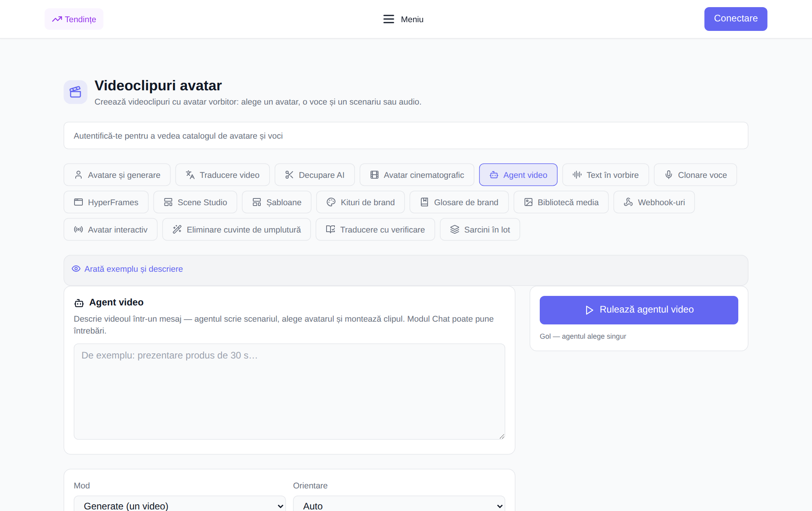Click the template icon in Șabloane
Image resolution: width=812 pixels, height=511 pixels.
coord(257,202)
